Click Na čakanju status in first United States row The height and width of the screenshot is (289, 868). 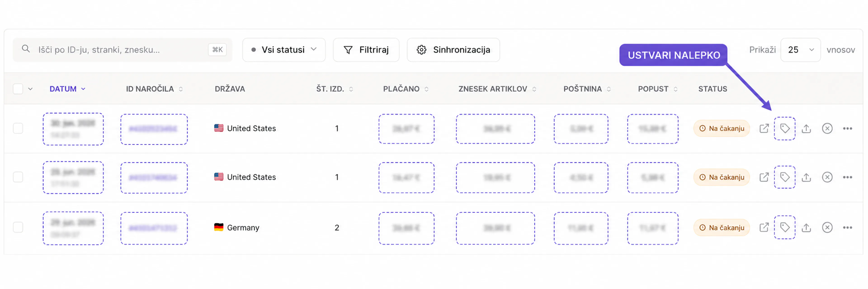722,128
